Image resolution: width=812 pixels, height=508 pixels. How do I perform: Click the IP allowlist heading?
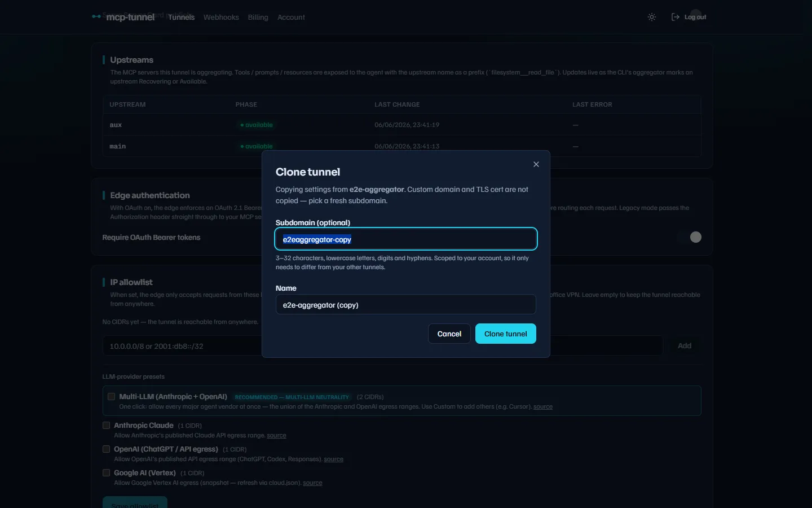click(x=131, y=282)
